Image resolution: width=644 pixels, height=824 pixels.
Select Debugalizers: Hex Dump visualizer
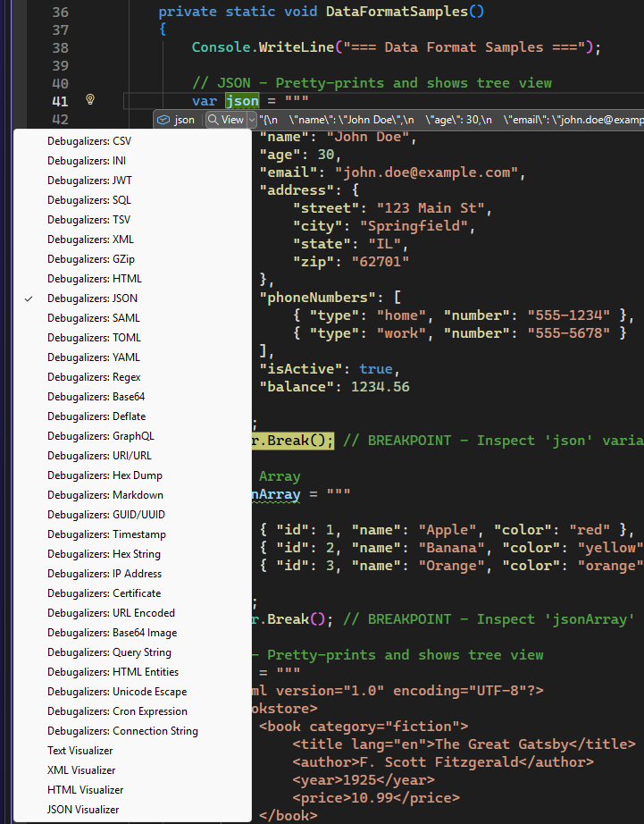click(132, 475)
